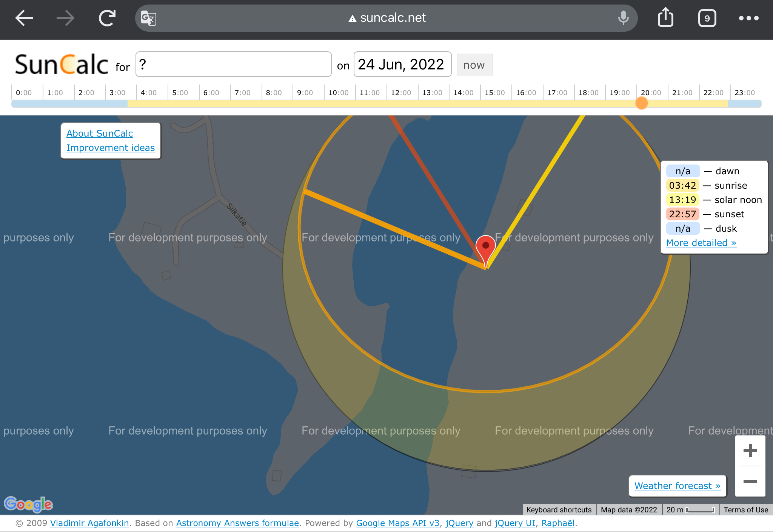Open the About SunCalc link
Viewport: 773px width, 532px height.
100,133
